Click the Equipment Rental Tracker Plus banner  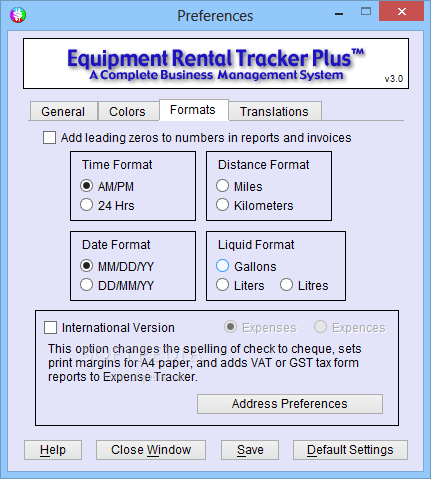216,63
